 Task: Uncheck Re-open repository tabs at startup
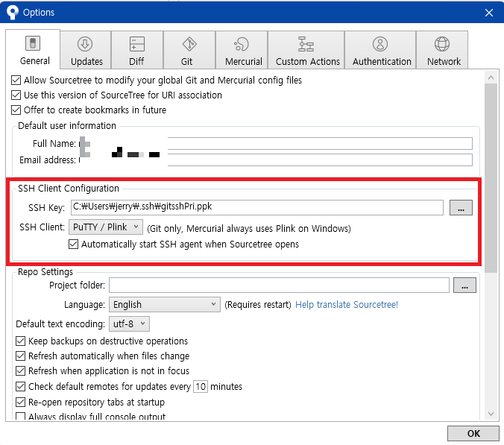[21, 402]
